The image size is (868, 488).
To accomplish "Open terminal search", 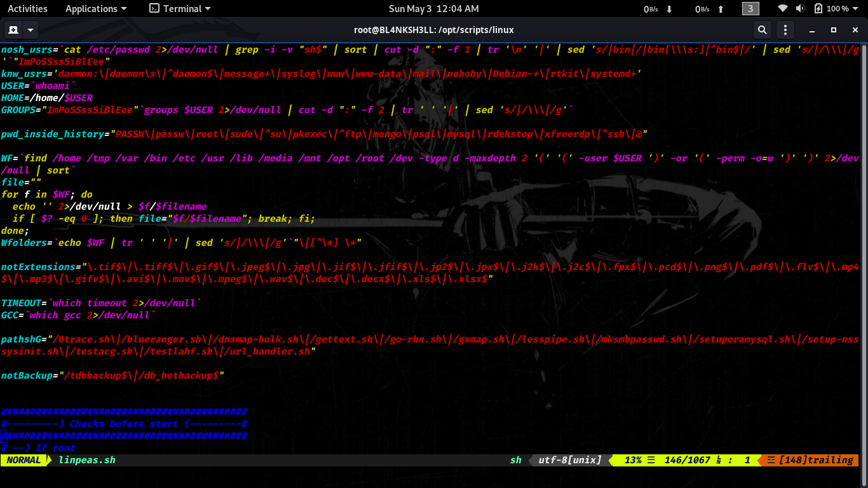I will [x=762, y=30].
